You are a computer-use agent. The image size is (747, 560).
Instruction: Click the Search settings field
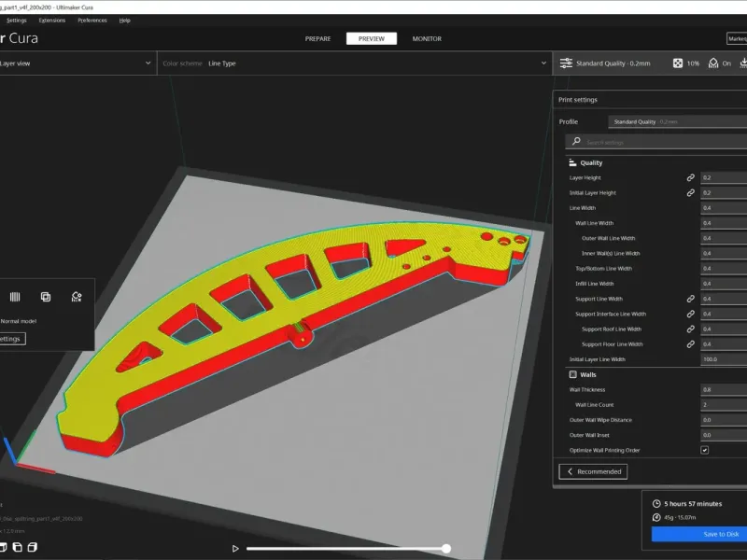point(656,142)
